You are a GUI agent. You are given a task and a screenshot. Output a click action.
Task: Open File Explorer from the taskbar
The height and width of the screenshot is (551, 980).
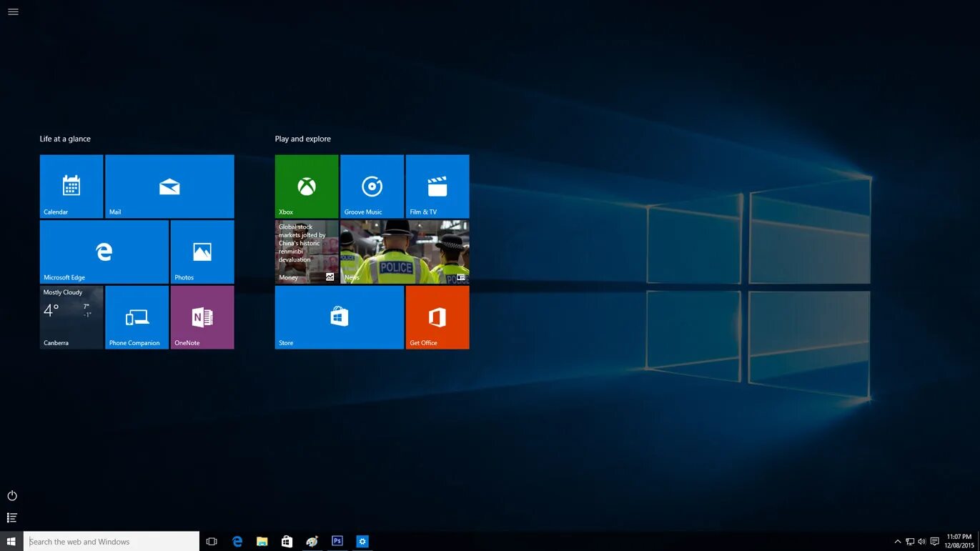262,542
